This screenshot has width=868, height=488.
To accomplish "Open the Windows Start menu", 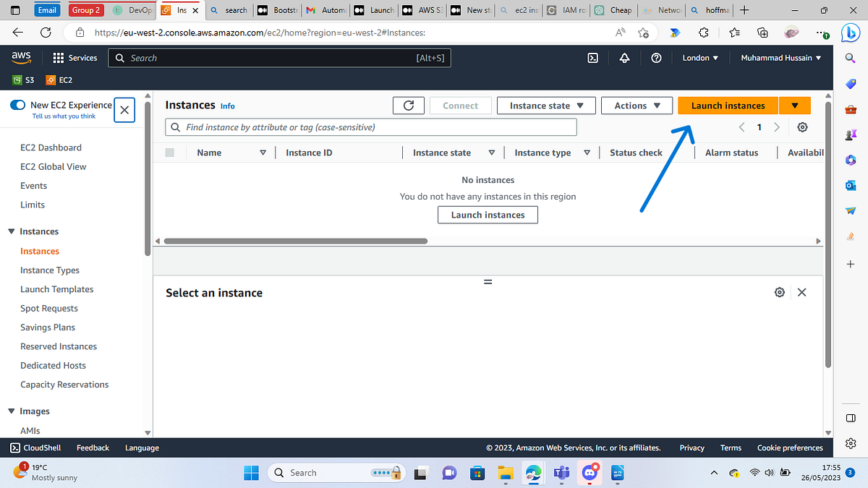I will click(x=250, y=473).
